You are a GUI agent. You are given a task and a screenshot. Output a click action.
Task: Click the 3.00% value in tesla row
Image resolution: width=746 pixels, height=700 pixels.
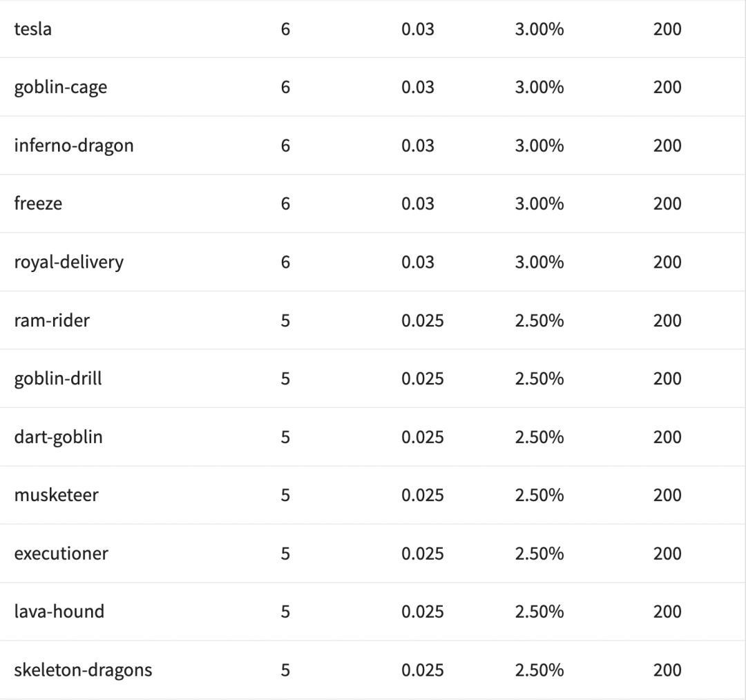539,29
